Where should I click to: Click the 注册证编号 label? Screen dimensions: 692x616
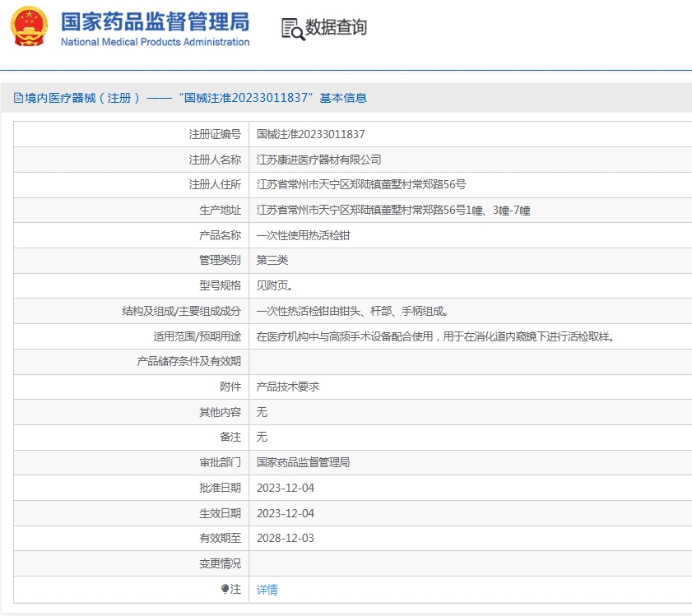point(215,134)
